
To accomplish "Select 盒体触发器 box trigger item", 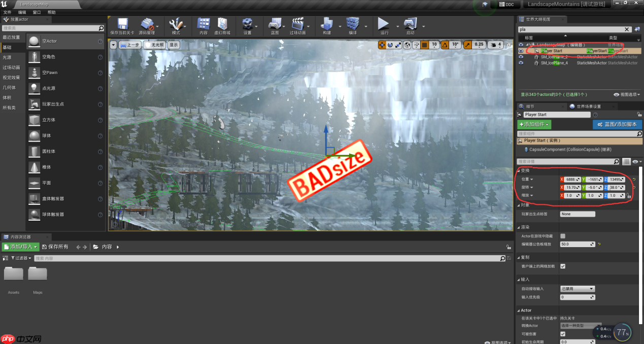I will pos(65,198).
